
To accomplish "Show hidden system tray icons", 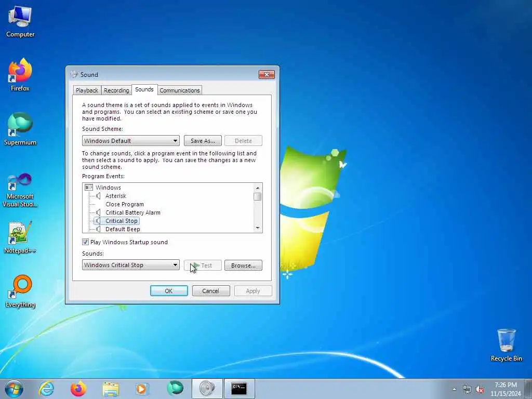I will [x=454, y=390].
